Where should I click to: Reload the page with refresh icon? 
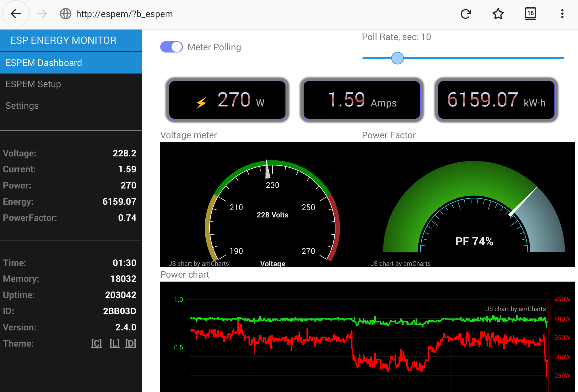[x=466, y=14]
